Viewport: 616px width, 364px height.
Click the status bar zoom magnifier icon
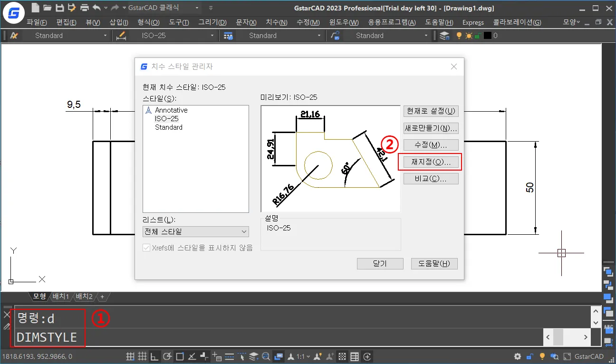266,356
